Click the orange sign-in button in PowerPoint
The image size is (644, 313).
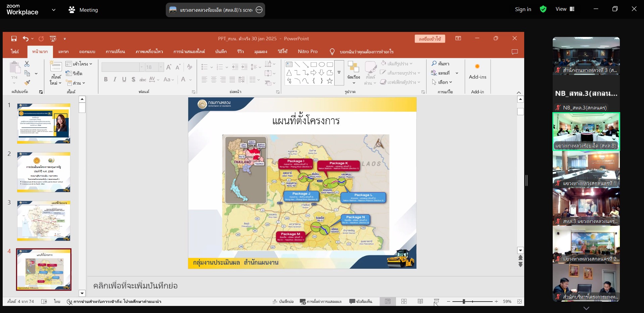tap(430, 39)
